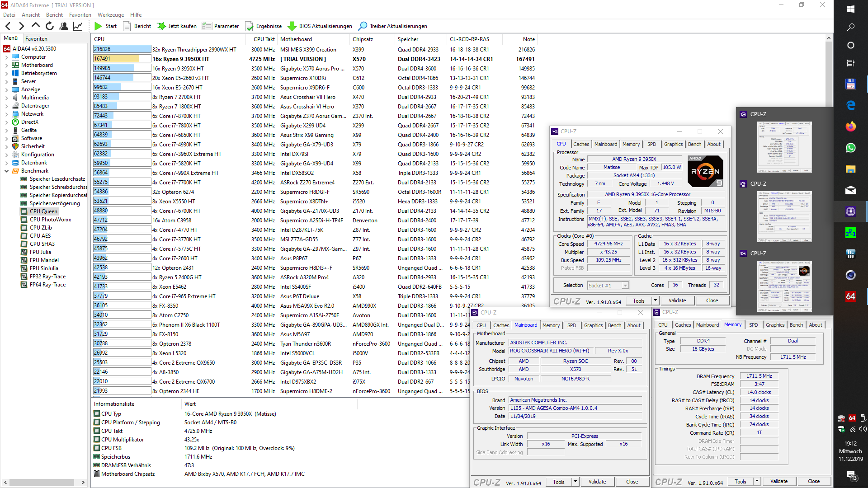Viewport: 868px width, 488px height.
Task: Click Validate in CPU-Z CPU window
Action: [677, 300]
